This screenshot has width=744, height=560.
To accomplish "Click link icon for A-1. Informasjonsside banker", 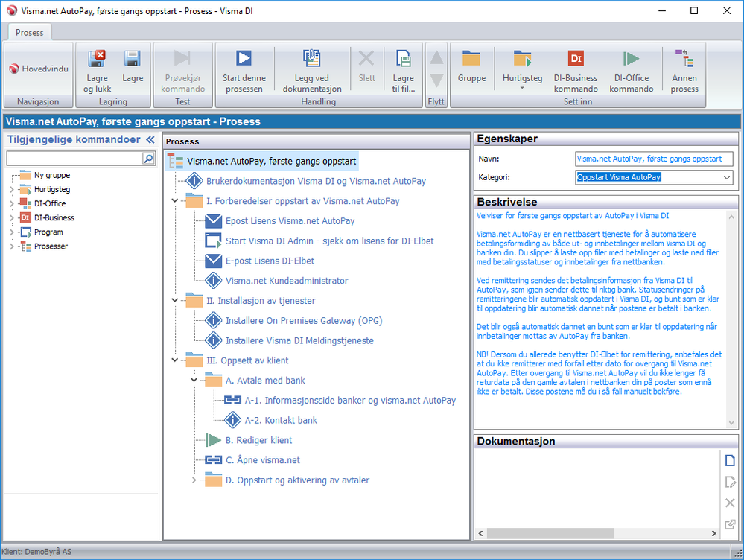I will (232, 400).
